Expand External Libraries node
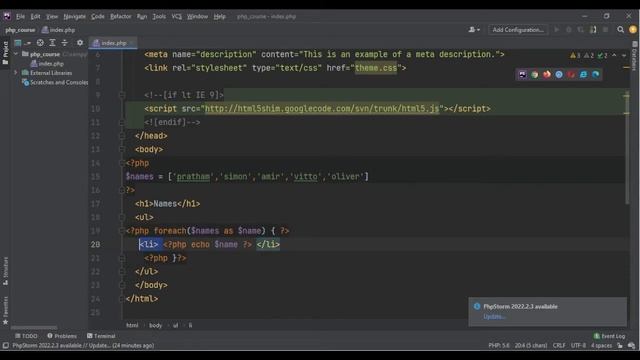640x360 pixels. tap(16, 73)
